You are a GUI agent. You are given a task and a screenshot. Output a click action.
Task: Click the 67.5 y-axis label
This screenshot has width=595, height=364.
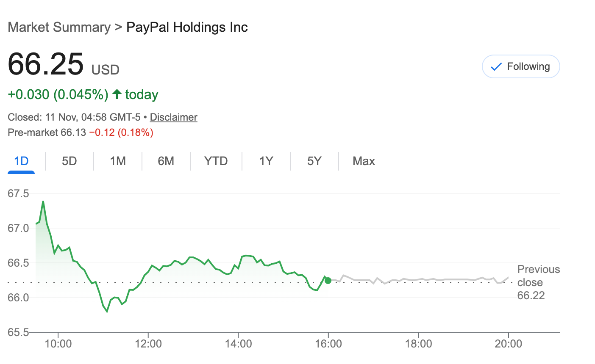(18, 193)
